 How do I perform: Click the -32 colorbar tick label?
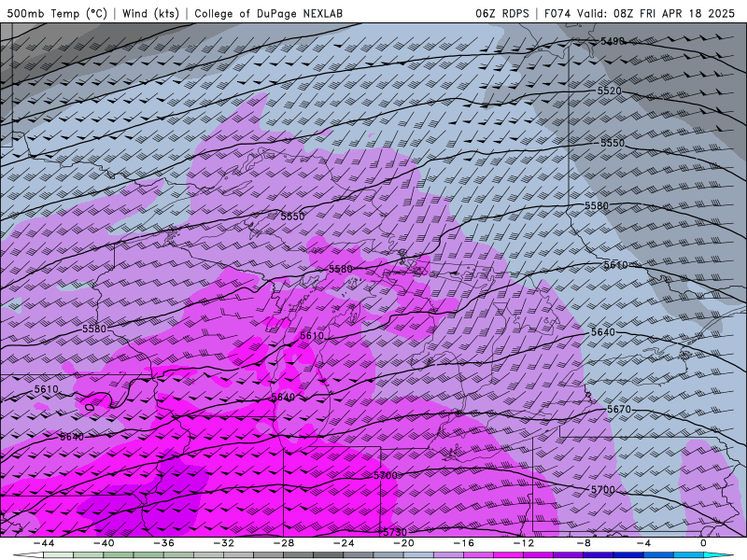pos(223,543)
